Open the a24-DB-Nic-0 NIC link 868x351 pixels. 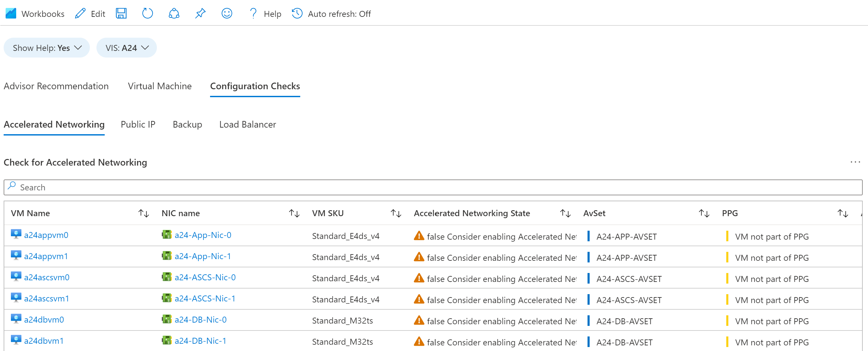[x=200, y=320]
